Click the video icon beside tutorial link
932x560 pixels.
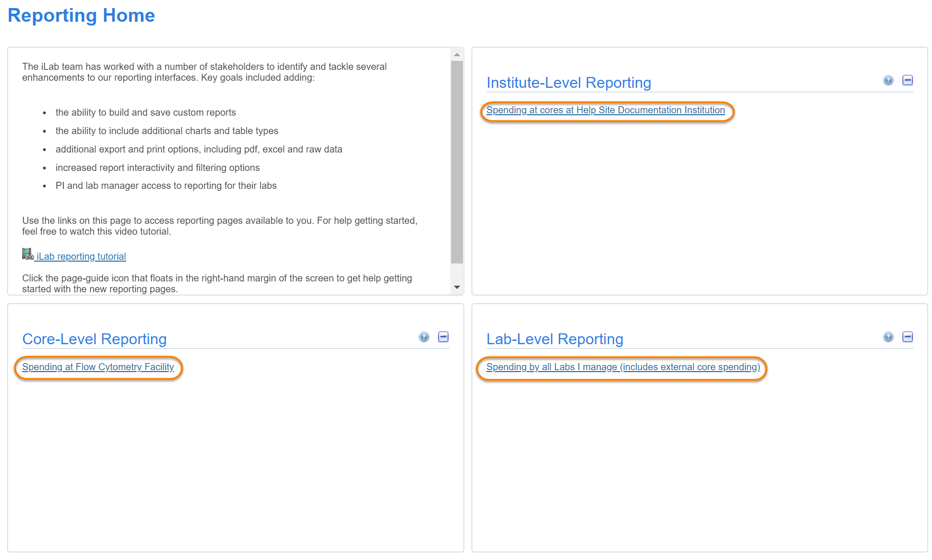point(27,254)
